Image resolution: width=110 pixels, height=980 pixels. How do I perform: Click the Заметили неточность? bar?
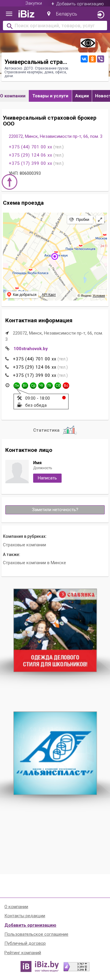pos(55,510)
